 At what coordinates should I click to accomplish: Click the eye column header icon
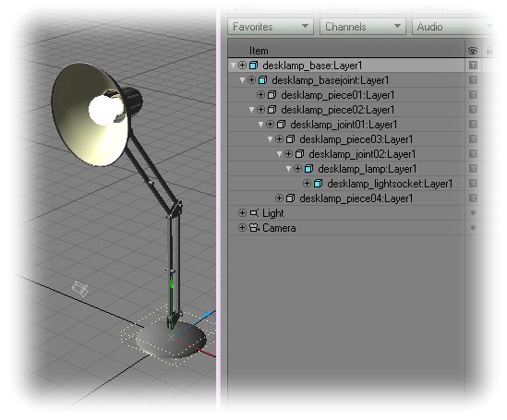click(x=473, y=51)
